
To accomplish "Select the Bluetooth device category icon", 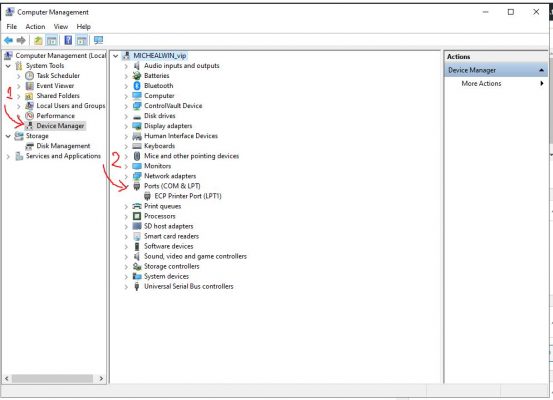I will [x=137, y=86].
